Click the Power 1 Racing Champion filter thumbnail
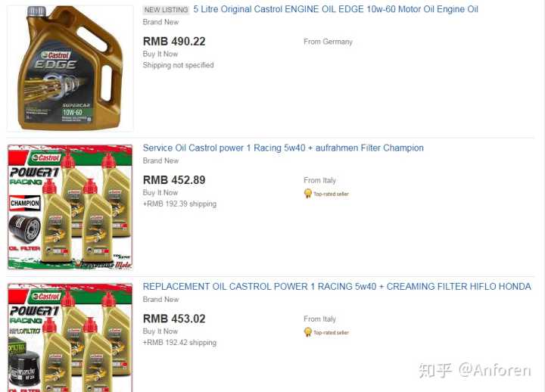Image resolution: width=545 pixels, height=392 pixels. pyautogui.click(x=70, y=207)
